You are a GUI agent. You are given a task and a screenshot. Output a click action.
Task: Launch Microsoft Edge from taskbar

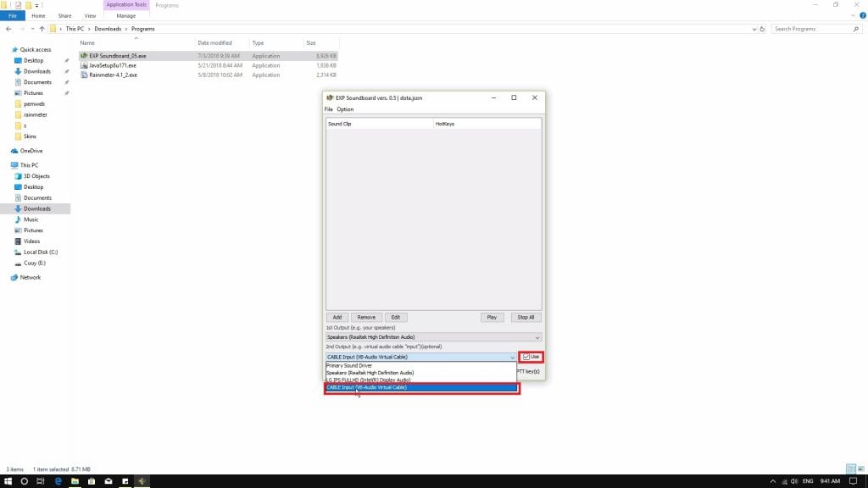[58, 481]
